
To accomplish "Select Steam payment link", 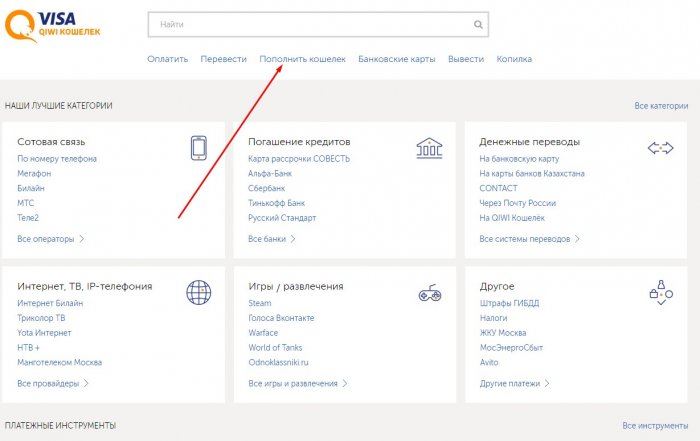I will [259, 304].
